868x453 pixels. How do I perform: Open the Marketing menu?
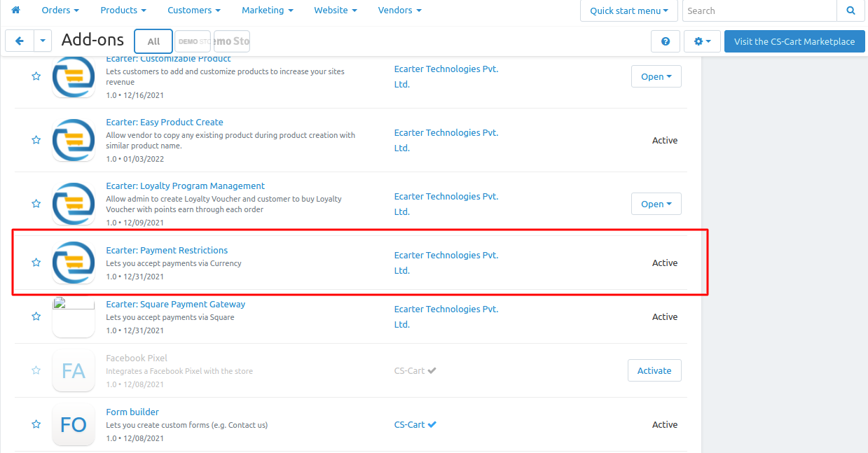268,11
